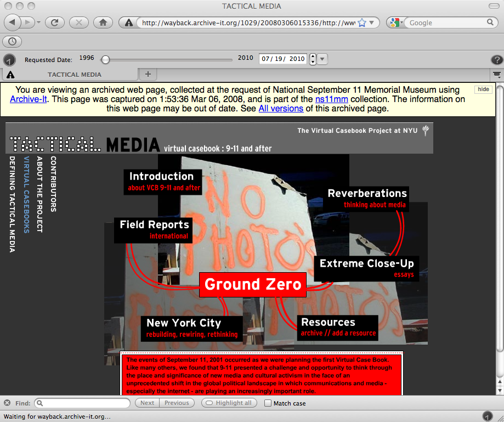Hide the archive notice banner

[x=483, y=89]
